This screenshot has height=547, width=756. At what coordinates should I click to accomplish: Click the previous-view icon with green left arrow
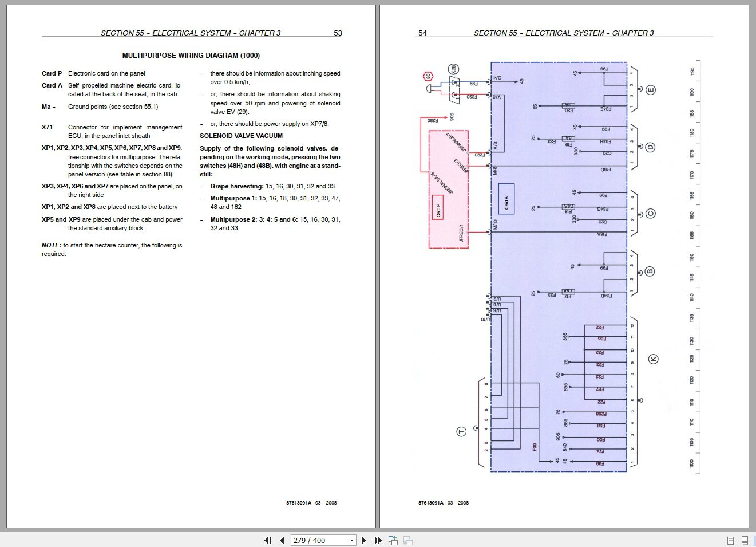tap(393, 540)
